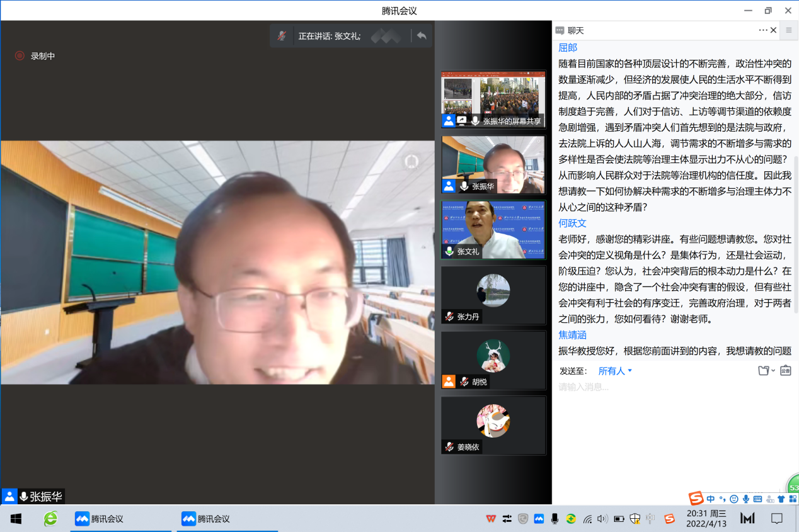Open the Windows Start menu
This screenshot has width=799, height=532.
[16, 519]
